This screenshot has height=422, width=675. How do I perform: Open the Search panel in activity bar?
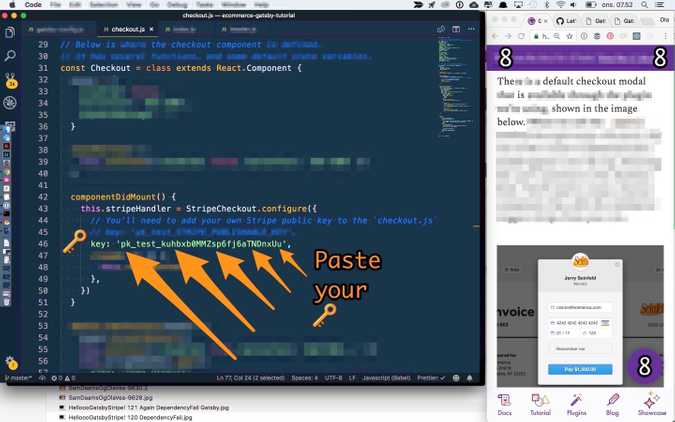click(x=11, y=56)
